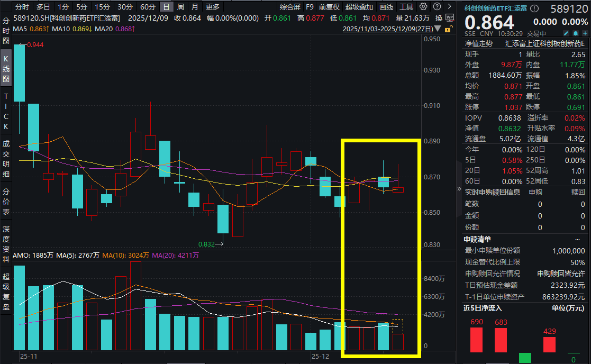Select K线图 in the left sidebar
The width and height of the screenshot is (591, 364).
[x=6, y=69]
